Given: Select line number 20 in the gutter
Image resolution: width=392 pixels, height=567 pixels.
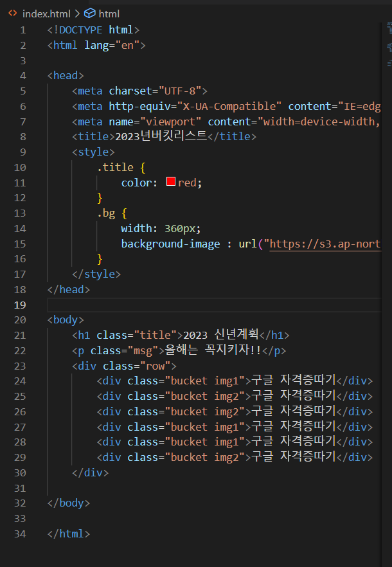Looking at the screenshot, I should tap(21, 320).
